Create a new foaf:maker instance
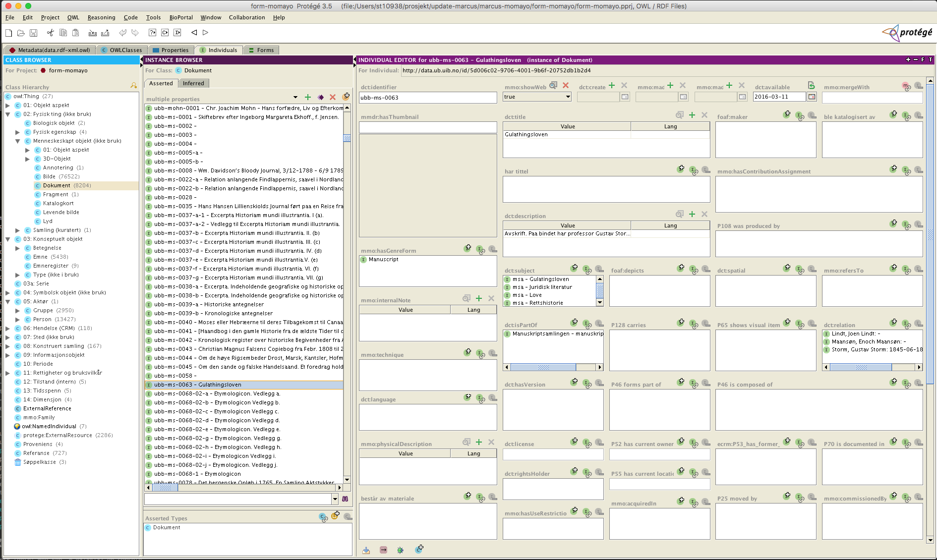 787,114
